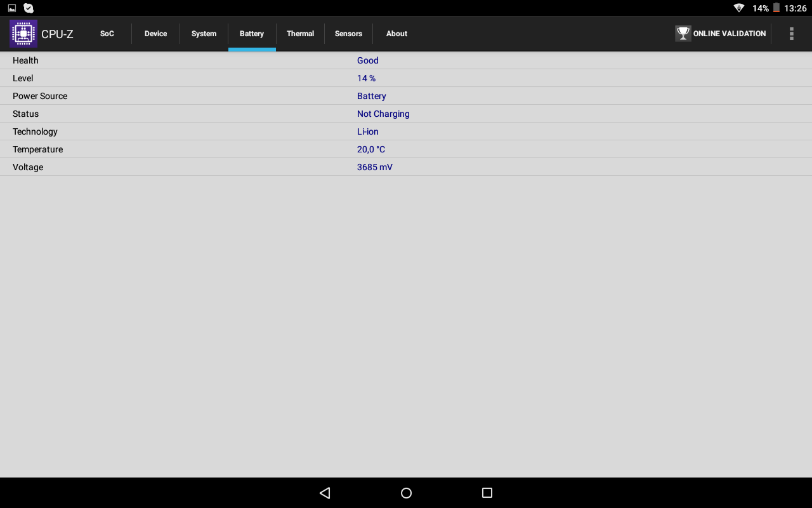Tap the 'Li-ion' technology value
The height and width of the screenshot is (508, 812).
click(368, 131)
